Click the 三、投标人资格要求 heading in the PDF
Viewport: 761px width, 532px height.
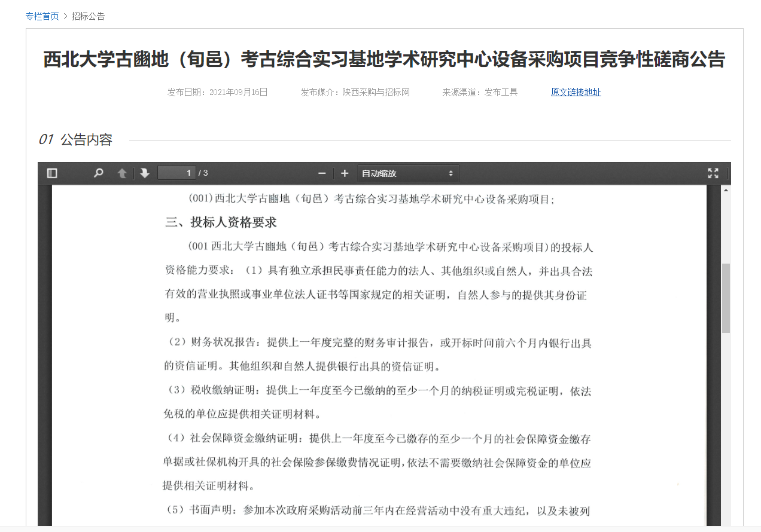point(221,222)
